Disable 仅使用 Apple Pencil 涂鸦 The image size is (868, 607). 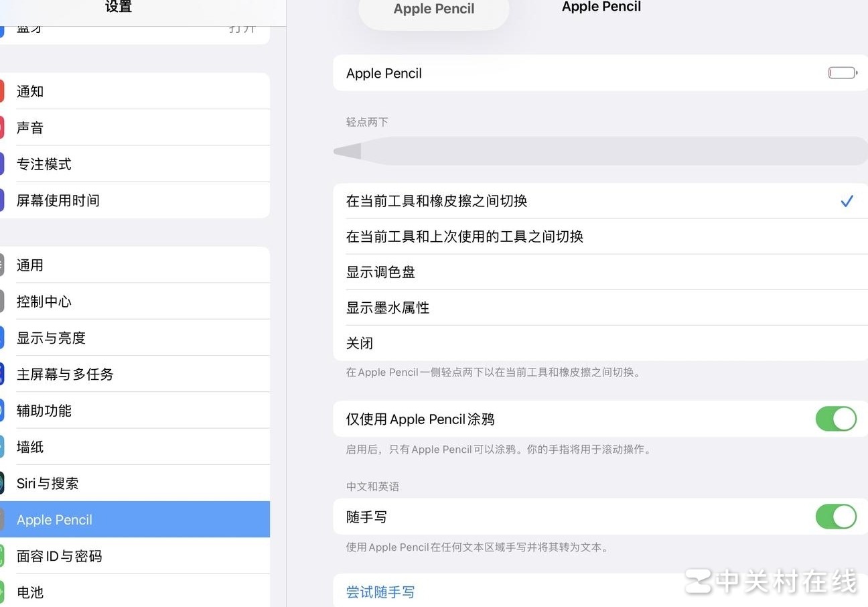click(836, 419)
